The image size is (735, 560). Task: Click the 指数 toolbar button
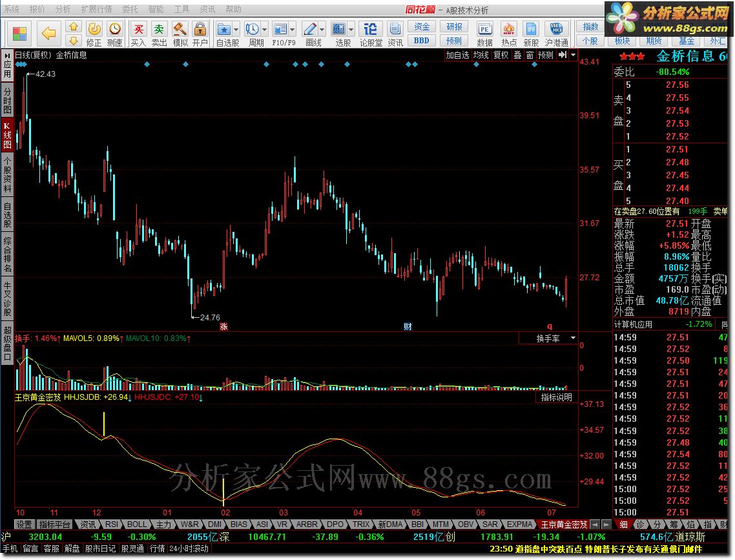pos(590,26)
